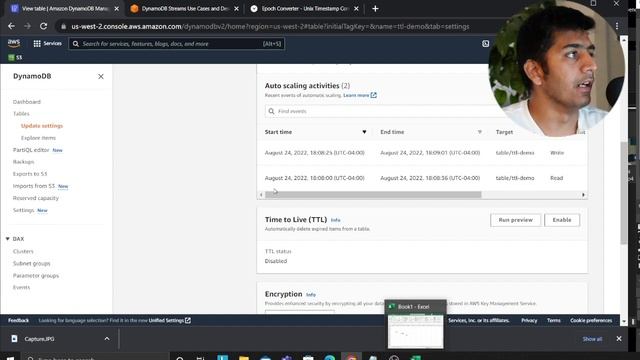The height and width of the screenshot is (360, 640).
Task: Open the Info link beside Time to Live
Action: tap(336, 220)
